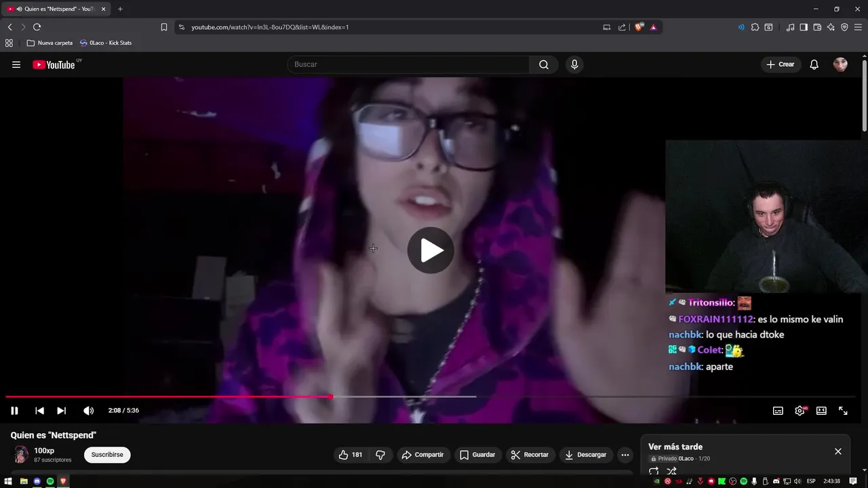The height and width of the screenshot is (488, 868).
Task: Open a new tab with plus
Action: [x=120, y=9]
